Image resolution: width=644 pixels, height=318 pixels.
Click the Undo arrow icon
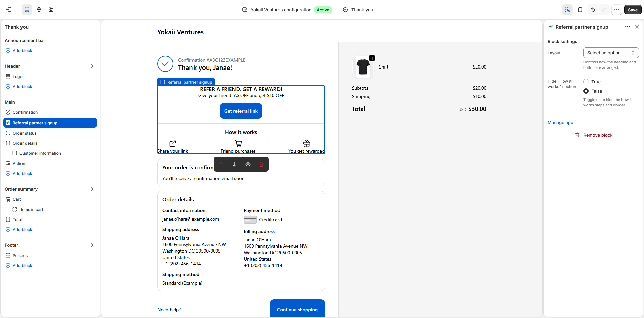coord(593,10)
